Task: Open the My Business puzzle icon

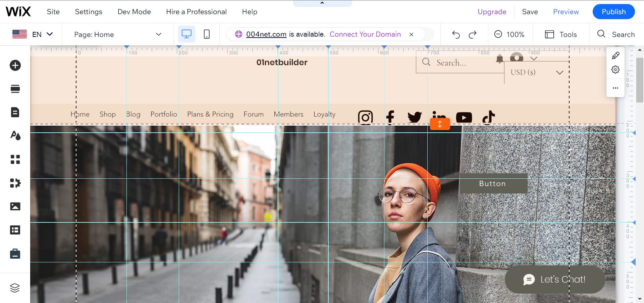Action: click(x=15, y=183)
